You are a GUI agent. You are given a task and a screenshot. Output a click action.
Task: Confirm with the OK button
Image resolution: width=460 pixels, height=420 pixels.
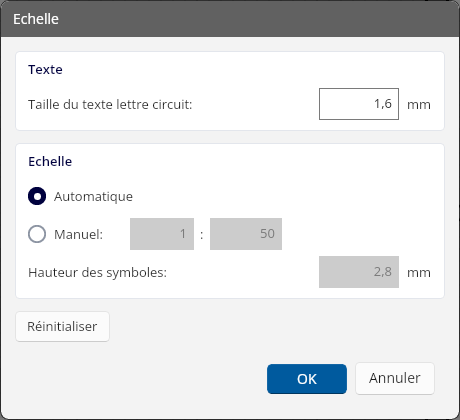307,379
